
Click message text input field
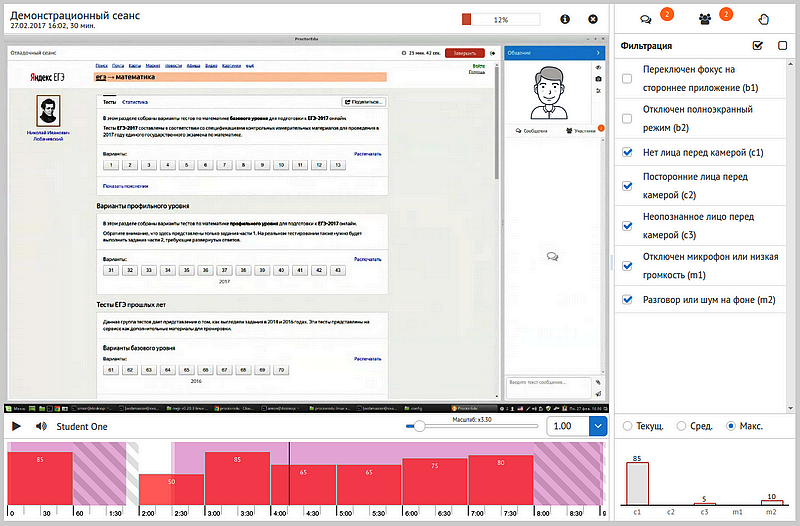tap(548, 387)
